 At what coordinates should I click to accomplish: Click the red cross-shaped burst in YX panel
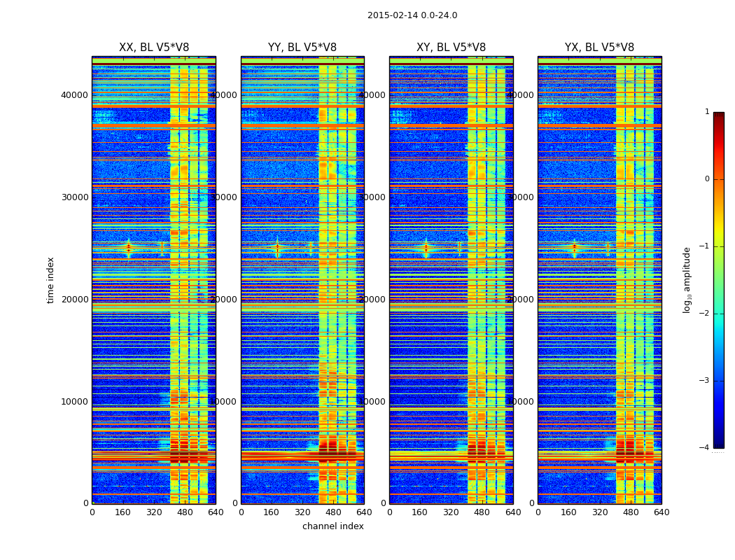point(574,247)
